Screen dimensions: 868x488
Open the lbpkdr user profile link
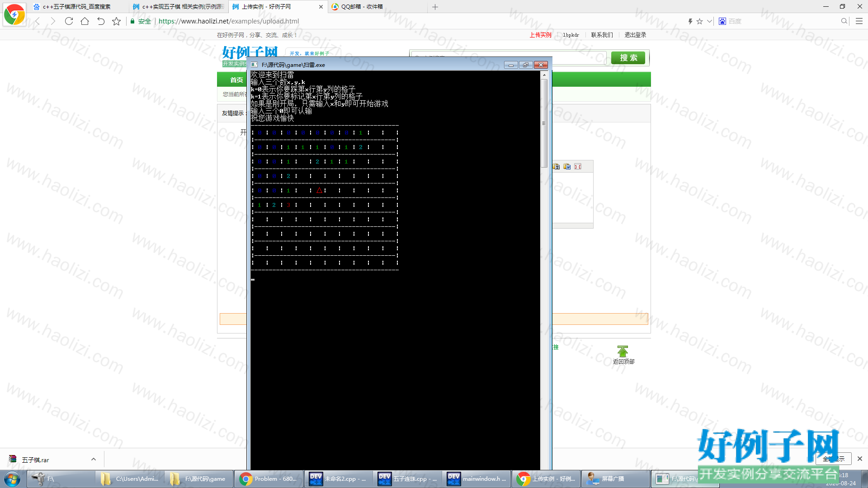571,35
